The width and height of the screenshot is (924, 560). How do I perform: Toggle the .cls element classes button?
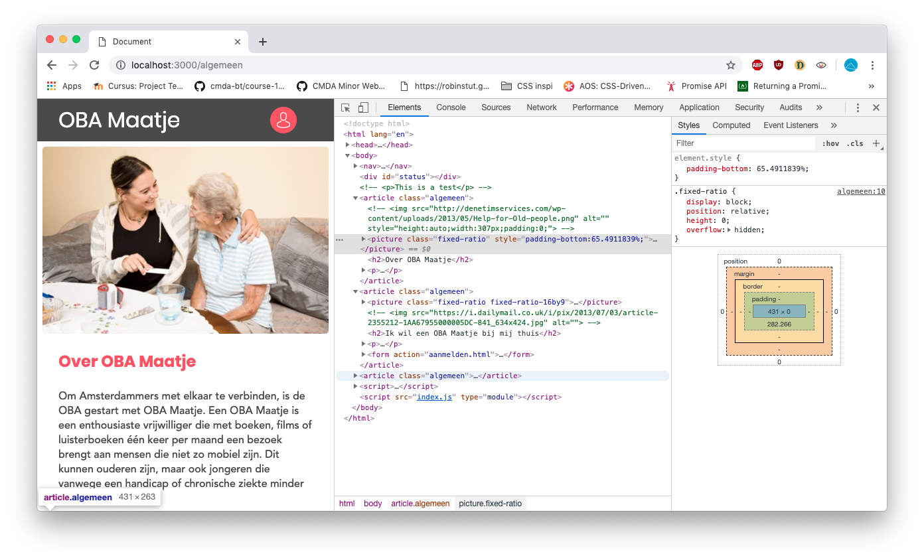pos(855,143)
